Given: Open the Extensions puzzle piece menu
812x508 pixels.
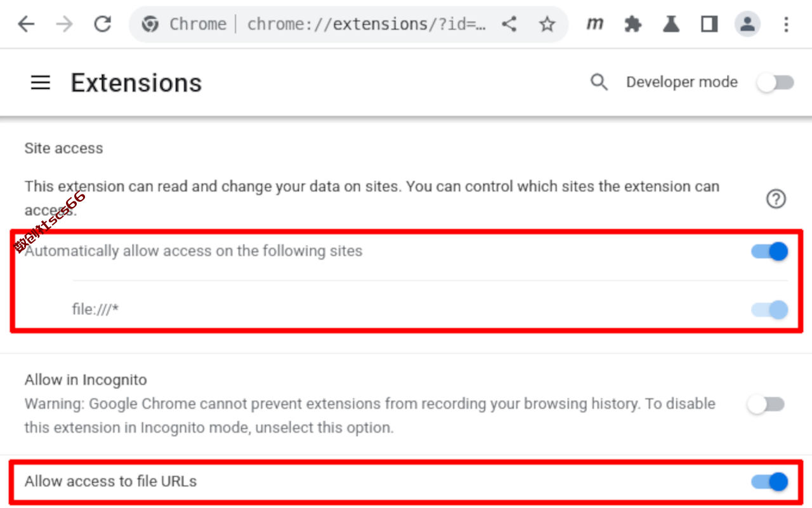Looking at the screenshot, I should (633, 24).
